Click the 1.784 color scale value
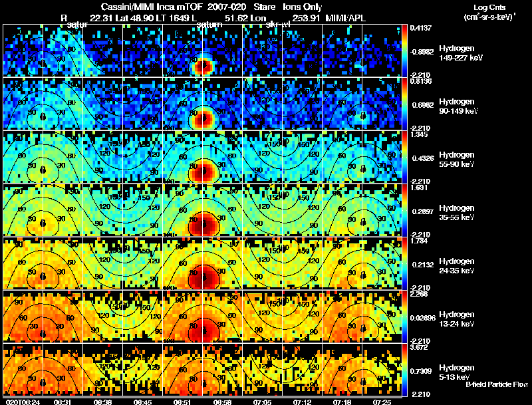The image size is (532, 405). click(x=419, y=241)
